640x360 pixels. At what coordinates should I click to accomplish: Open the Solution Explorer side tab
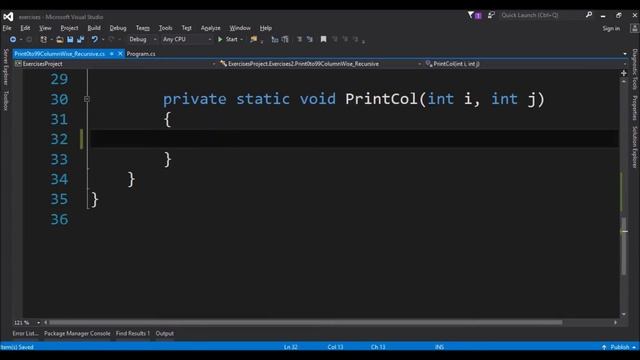coord(635,147)
